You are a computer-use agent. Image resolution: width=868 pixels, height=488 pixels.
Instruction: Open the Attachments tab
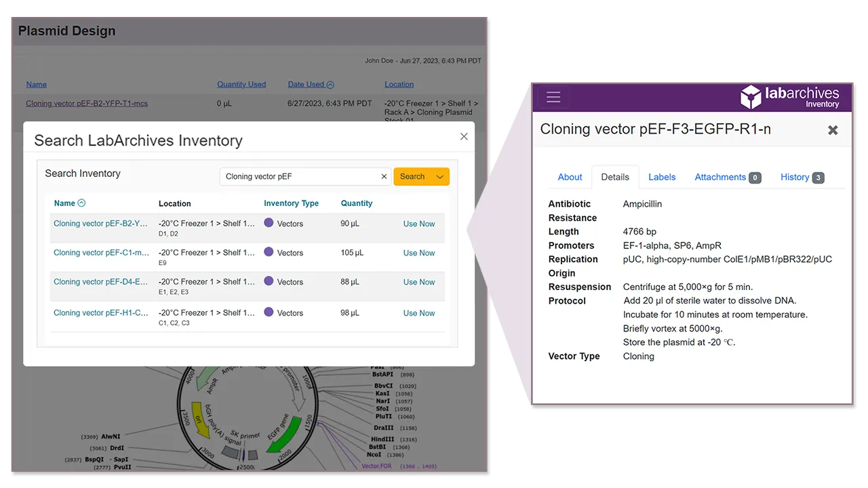[728, 177]
